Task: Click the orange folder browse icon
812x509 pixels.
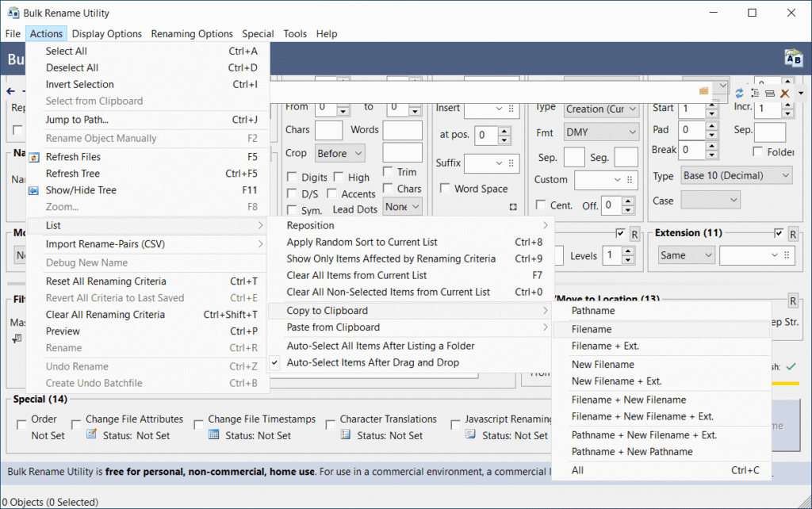Action: (x=703, y=91)
